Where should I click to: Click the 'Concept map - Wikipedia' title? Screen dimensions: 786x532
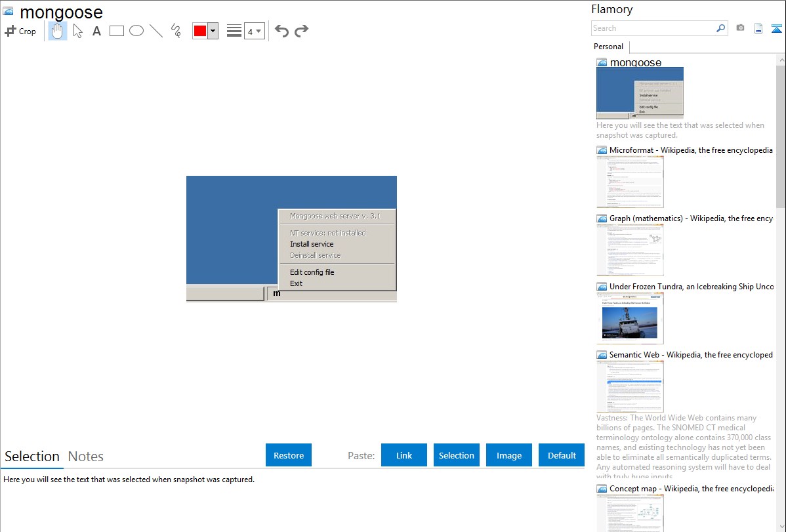pos(691,488)
